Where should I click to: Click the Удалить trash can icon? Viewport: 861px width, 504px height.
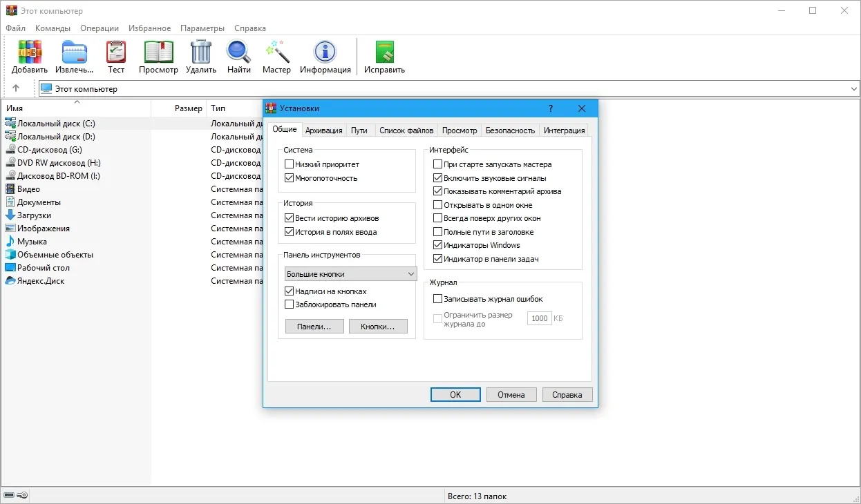[201, 52]
